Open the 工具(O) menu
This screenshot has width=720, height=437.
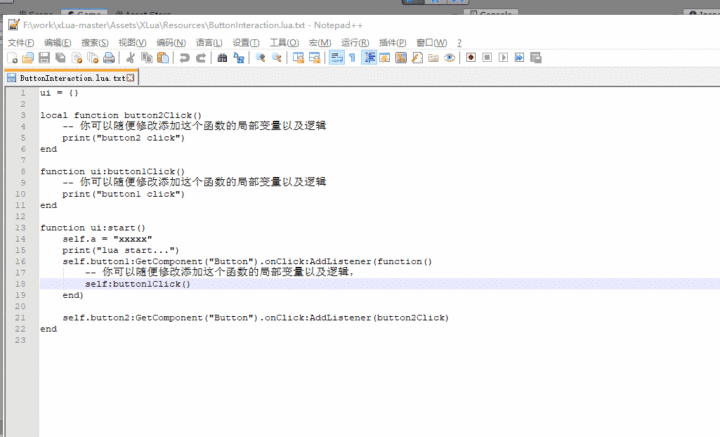click(284, 43)
